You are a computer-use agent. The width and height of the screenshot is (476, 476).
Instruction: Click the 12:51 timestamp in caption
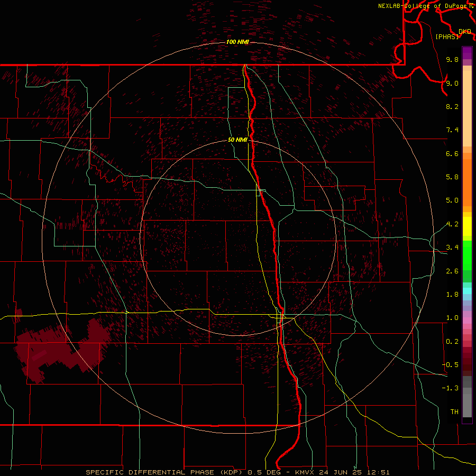click(x=378, y=472)
